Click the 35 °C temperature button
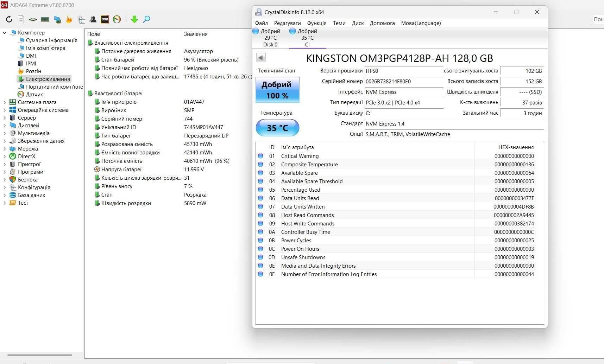This screenshot has width=604, height=364. [x=277, y=128]
